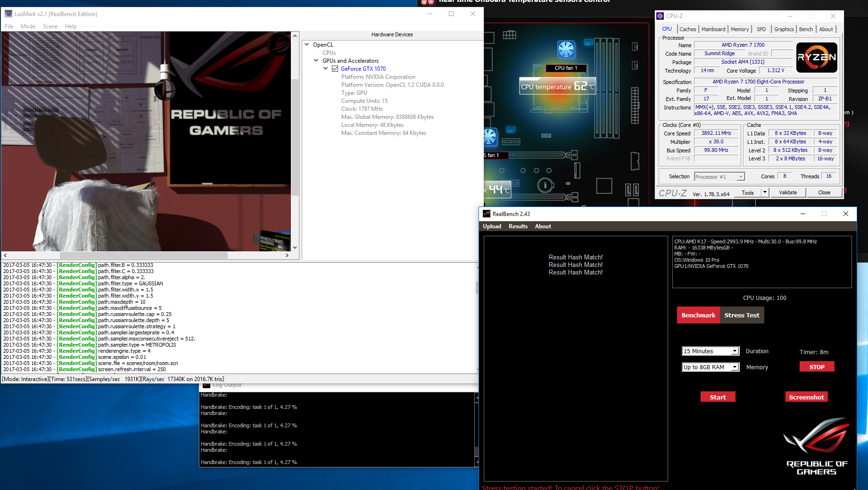The width and height of the screenshot is (868, 490).
Task: Click the Timer: 8m readout
Action: tap(814, 352)
